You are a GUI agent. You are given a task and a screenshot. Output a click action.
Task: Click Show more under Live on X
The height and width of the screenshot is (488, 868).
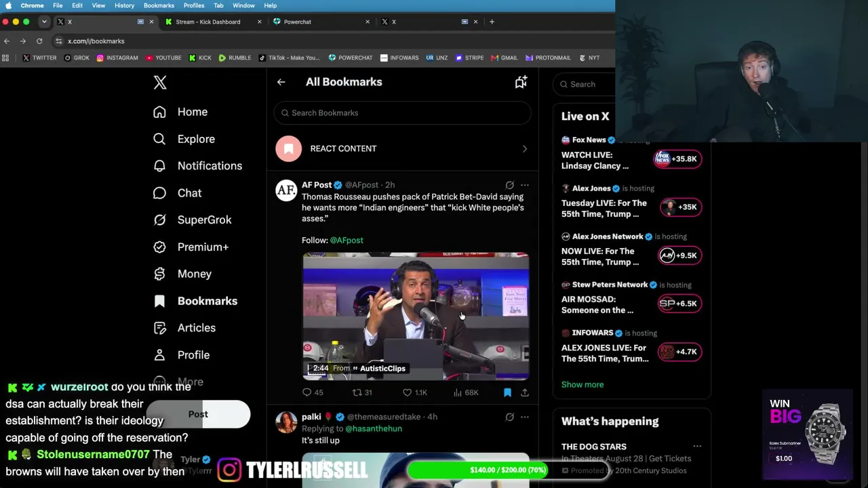[583, 384]
